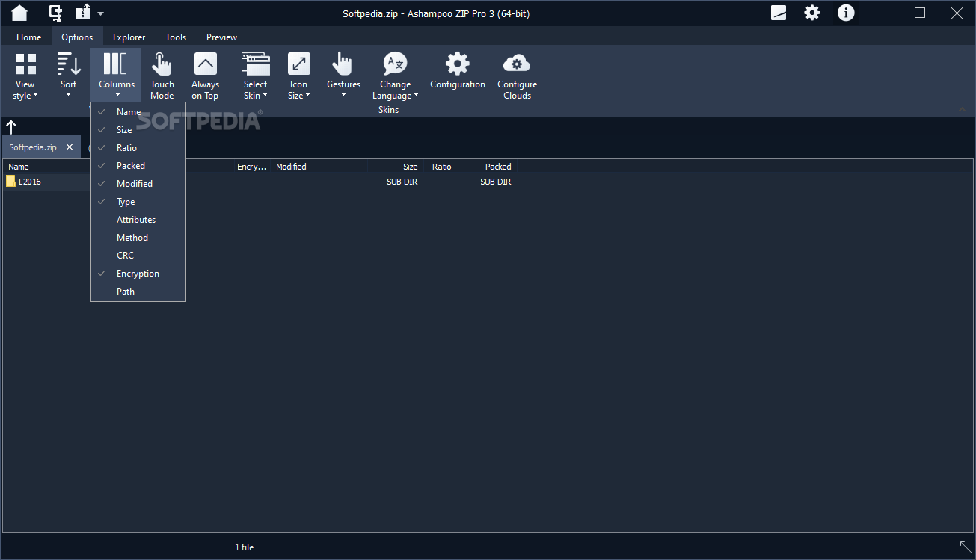976x560 pixels.
Task: Click the info icon in title bar
Action: tap(846, 13)
